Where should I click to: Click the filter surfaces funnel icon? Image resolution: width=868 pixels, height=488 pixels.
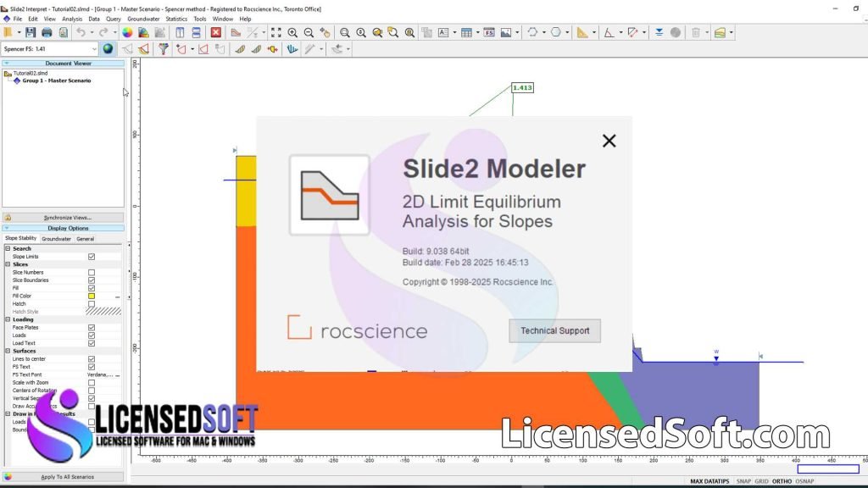pos(164,49)
